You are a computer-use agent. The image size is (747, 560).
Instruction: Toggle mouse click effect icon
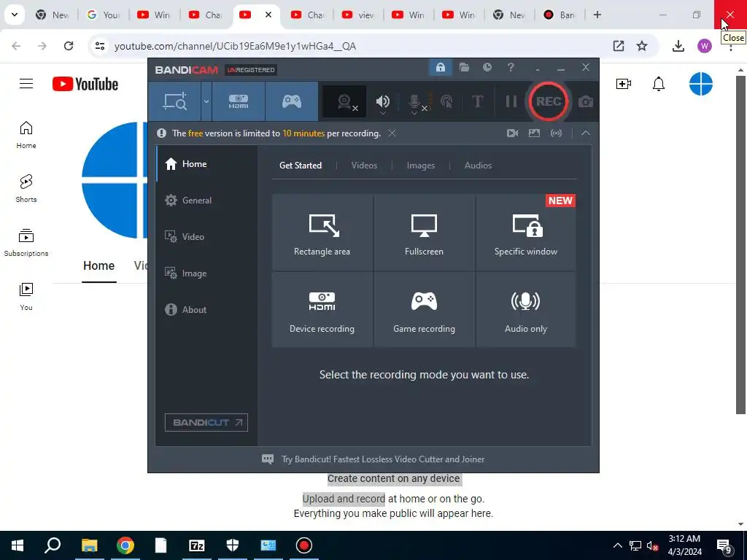446,101
